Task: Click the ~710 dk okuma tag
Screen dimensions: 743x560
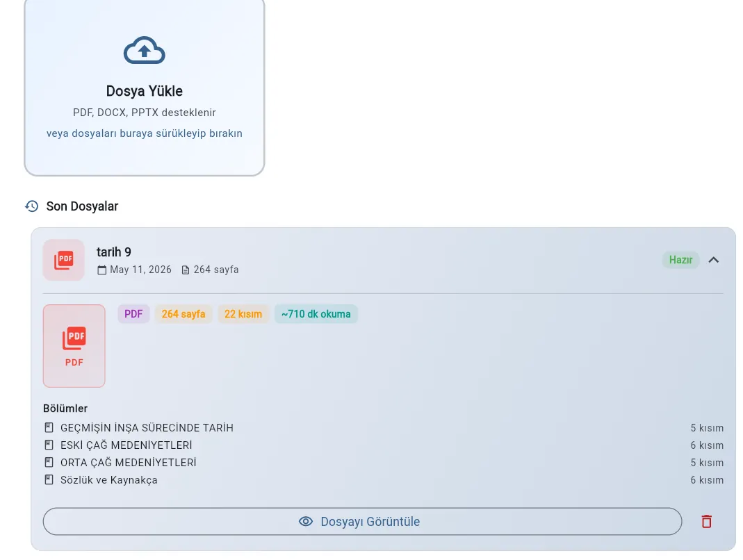Action: coord(316,314)
